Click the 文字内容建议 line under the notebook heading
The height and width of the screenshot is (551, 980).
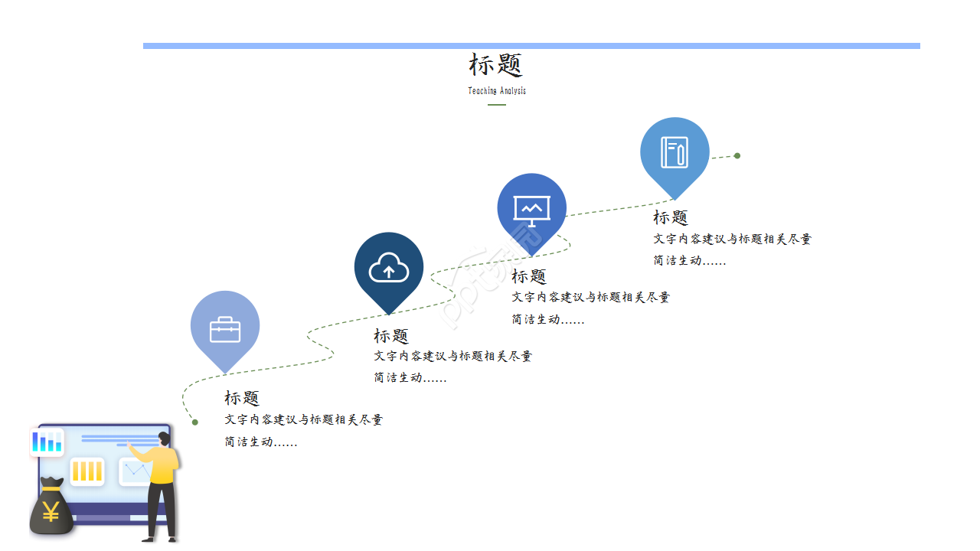pyautogui.click(x=732, y=239)
